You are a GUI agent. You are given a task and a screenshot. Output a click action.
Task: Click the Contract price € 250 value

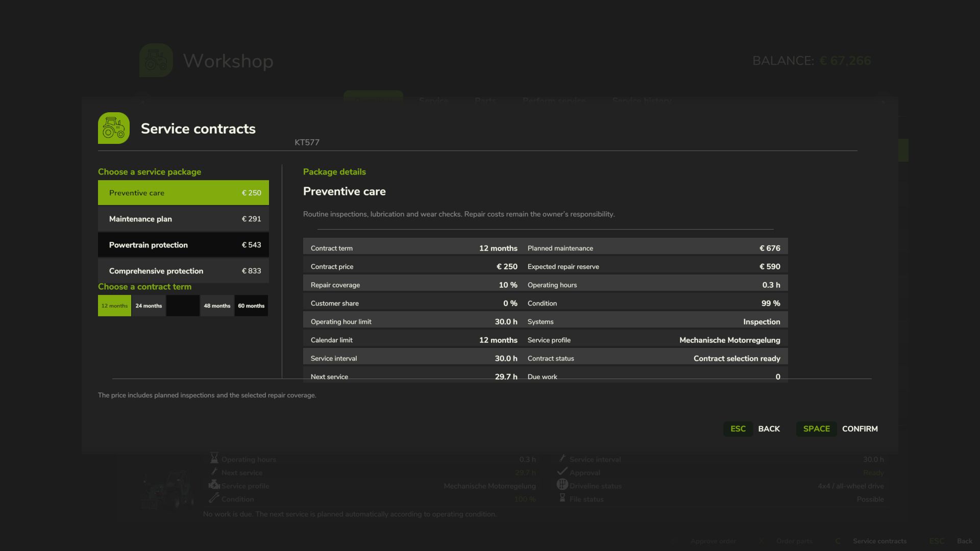point(507,266)
